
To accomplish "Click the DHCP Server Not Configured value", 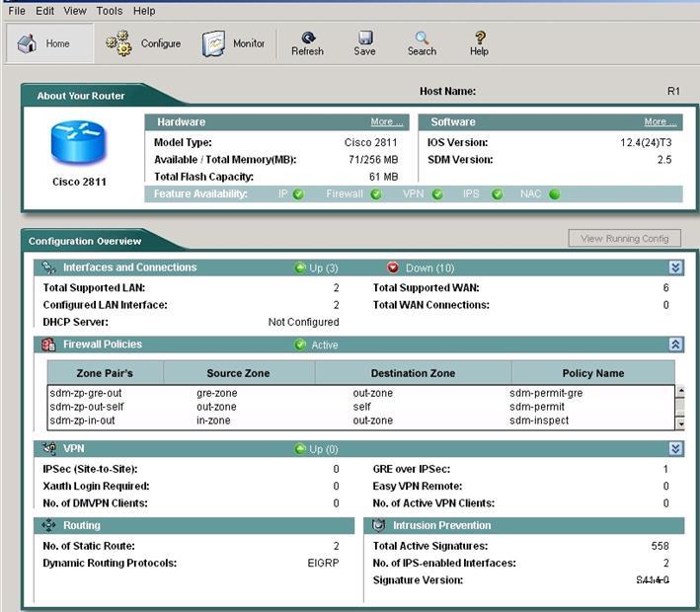I will click(x=303, y=322).
